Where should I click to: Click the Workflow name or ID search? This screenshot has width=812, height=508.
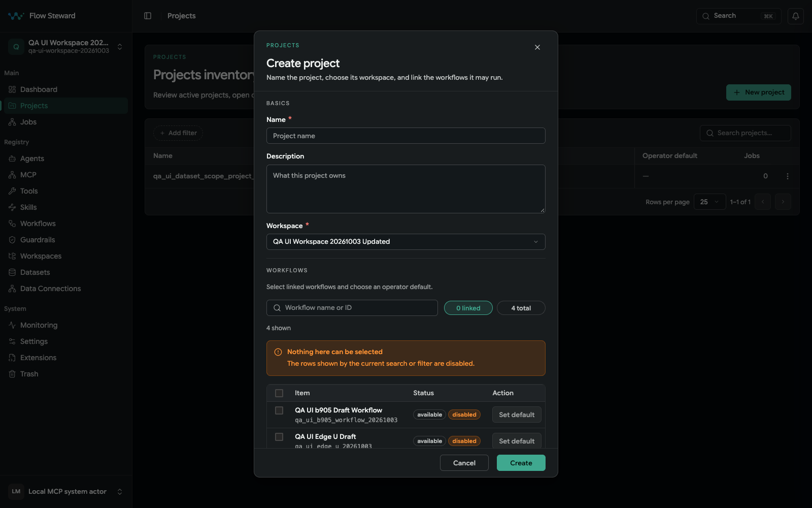click(x=352, y=308)
